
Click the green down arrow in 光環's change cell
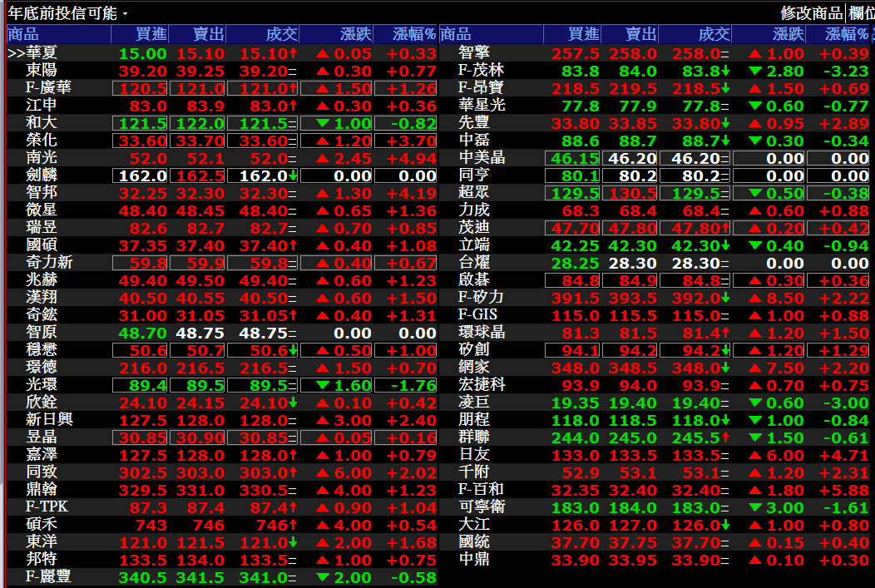[x=324, y=386]
